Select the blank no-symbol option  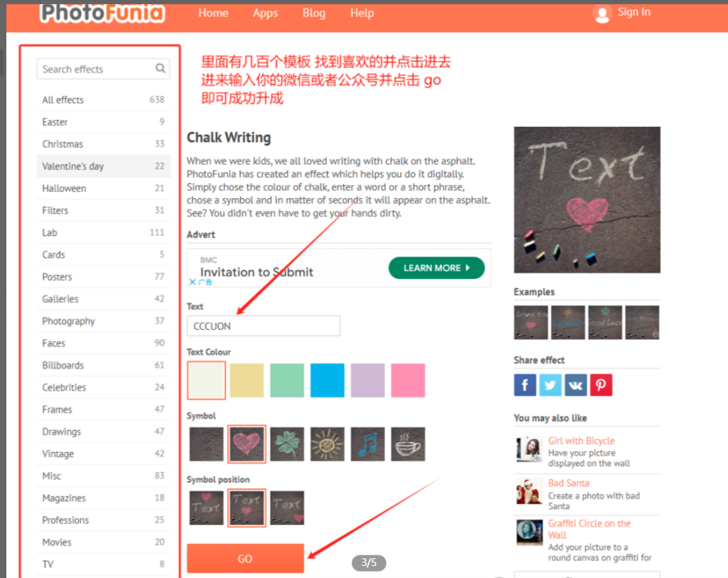tap(206, 444)
